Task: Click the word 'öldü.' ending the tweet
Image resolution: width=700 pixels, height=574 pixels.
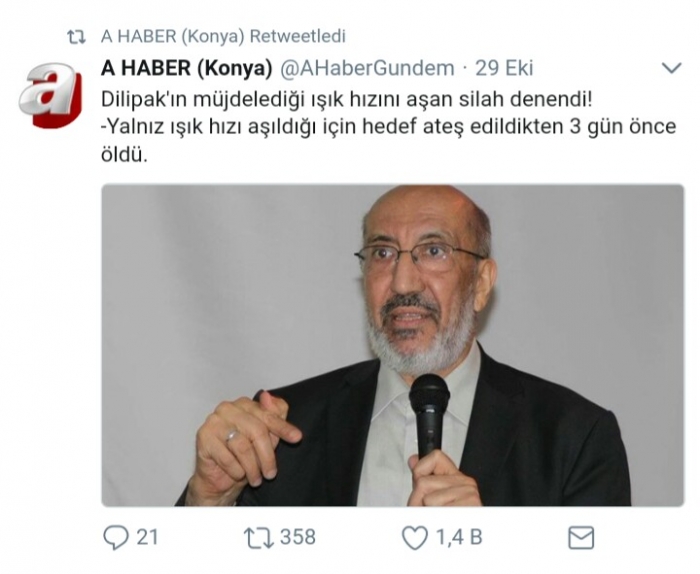Action: tap(124, 155)
